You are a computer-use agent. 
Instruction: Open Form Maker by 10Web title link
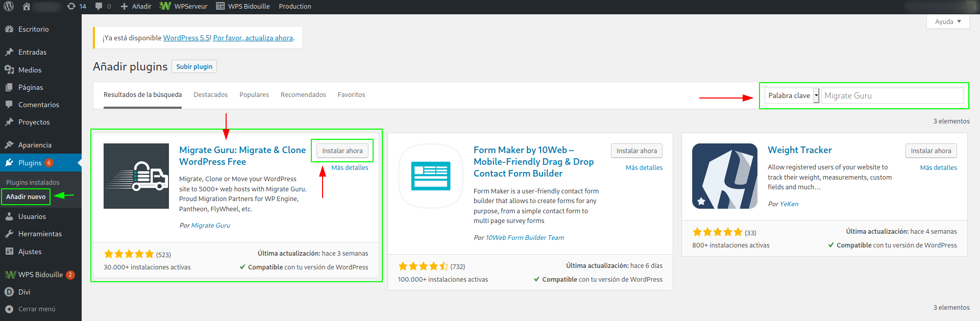pyautogui.click(x=534, y=162)
